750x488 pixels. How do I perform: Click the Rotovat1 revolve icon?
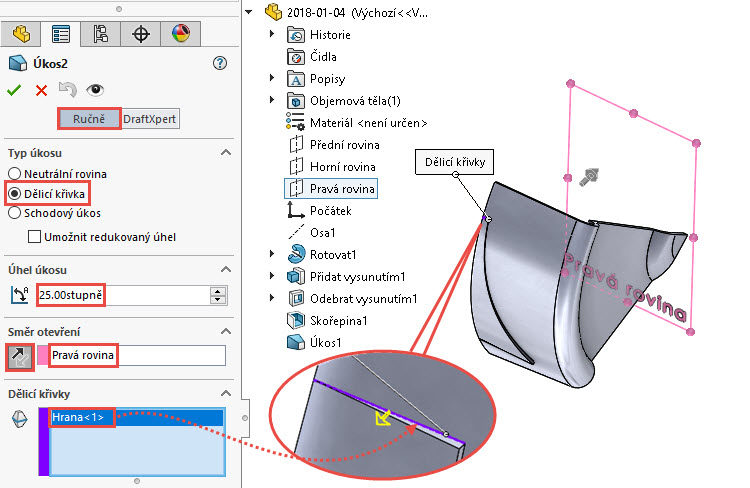[296, 254]
